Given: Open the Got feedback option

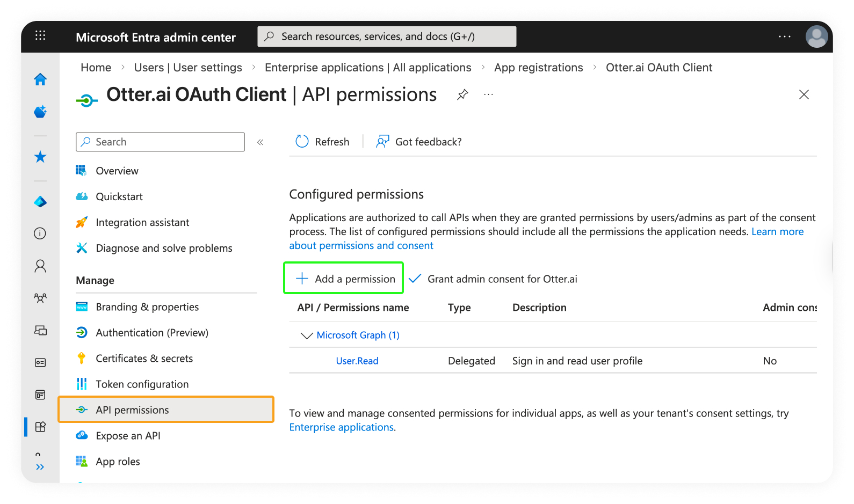Looking at the screenshot, I should pyautogui.click(x=419, y=142).
